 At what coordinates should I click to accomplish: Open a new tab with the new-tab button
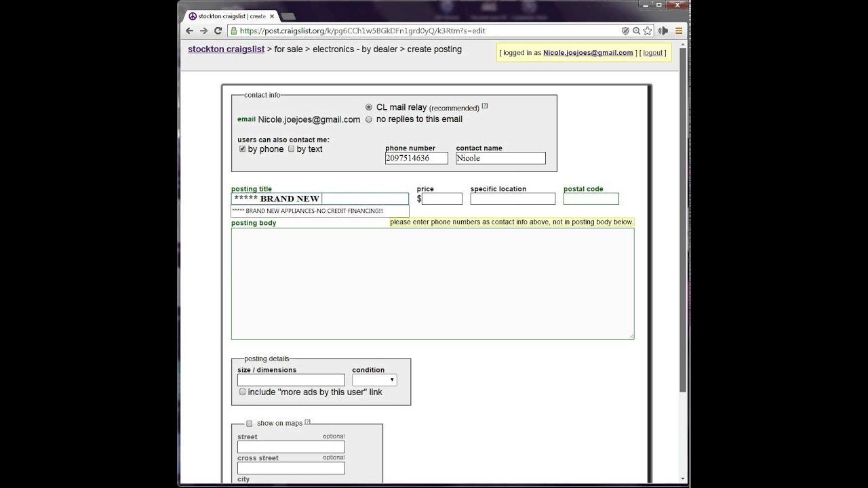[x=288, y=16]
